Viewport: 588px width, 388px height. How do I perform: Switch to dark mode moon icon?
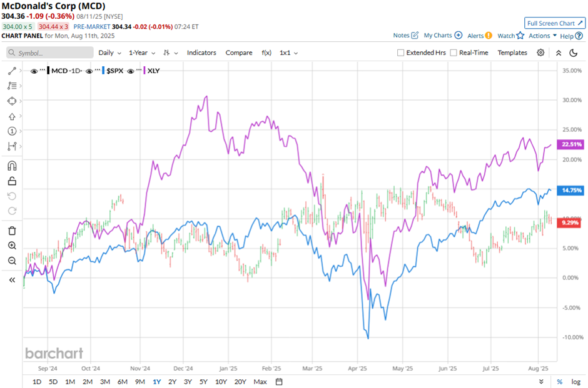574,53
